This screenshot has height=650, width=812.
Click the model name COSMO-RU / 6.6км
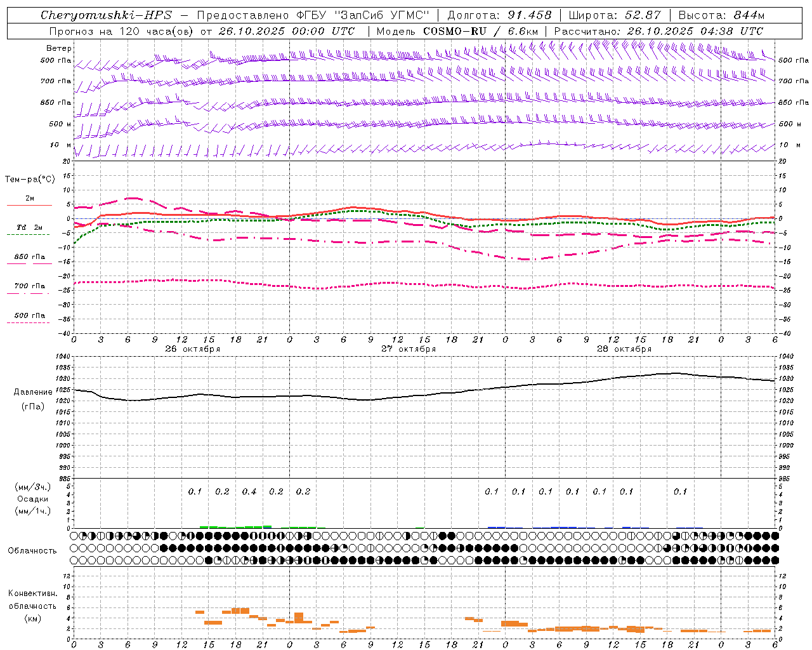[x=481, y=31]
